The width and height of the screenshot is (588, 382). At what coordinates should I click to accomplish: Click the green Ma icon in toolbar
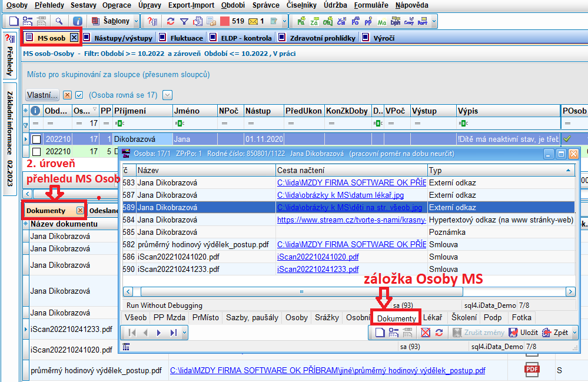tap(382, 22)
